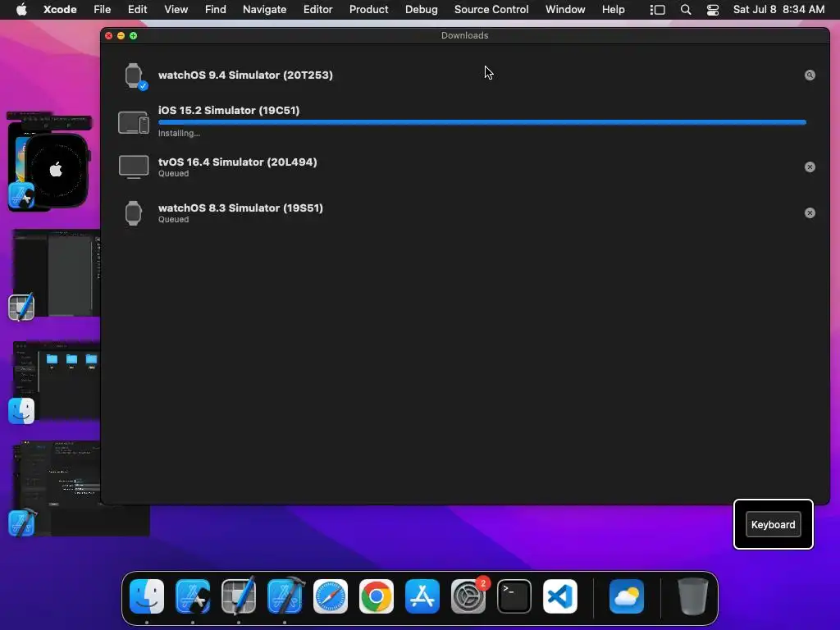Open Spotlight search in menu bar
Image resolution: width=840 pixels, height=630 pixels.
(686, 10)
